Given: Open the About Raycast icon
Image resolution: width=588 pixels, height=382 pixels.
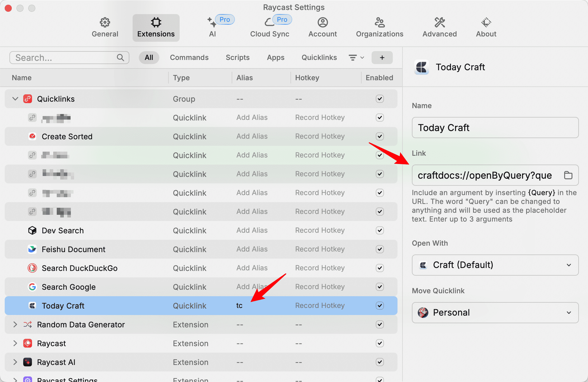Looking at the screenshot, I should (x=486, y=22).
